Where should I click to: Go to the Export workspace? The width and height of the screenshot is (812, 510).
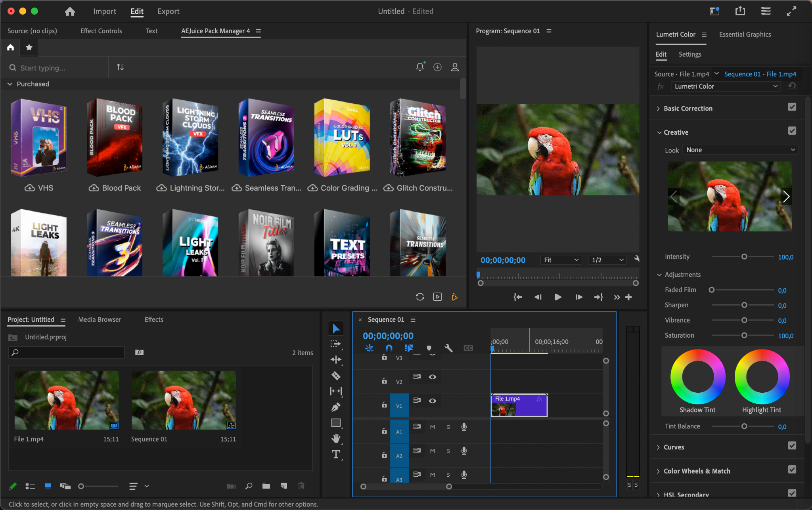pyautogui.click(x=168, y=11)
